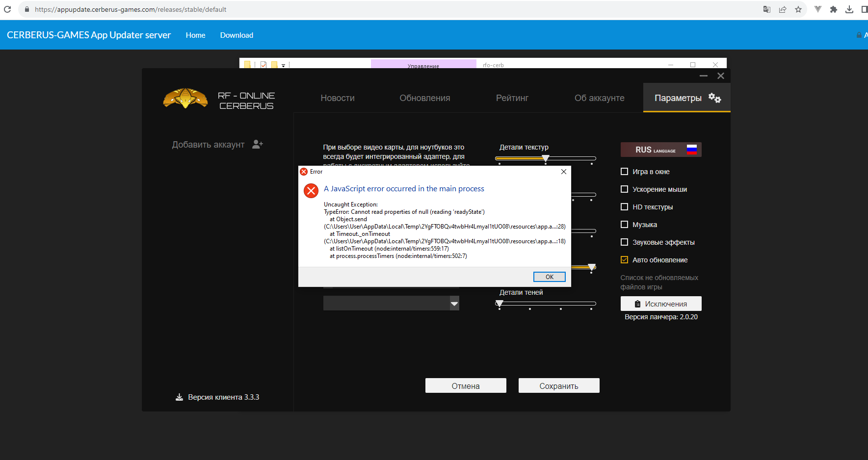868x460 pixels.
Task: Open the RUS language selector
Action: [661, 150]
